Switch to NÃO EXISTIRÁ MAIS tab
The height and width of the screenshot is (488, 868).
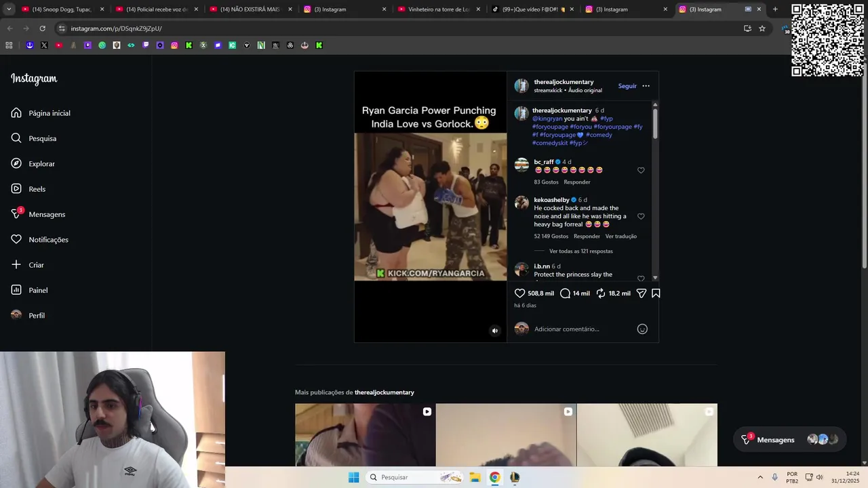click(250, 9)
